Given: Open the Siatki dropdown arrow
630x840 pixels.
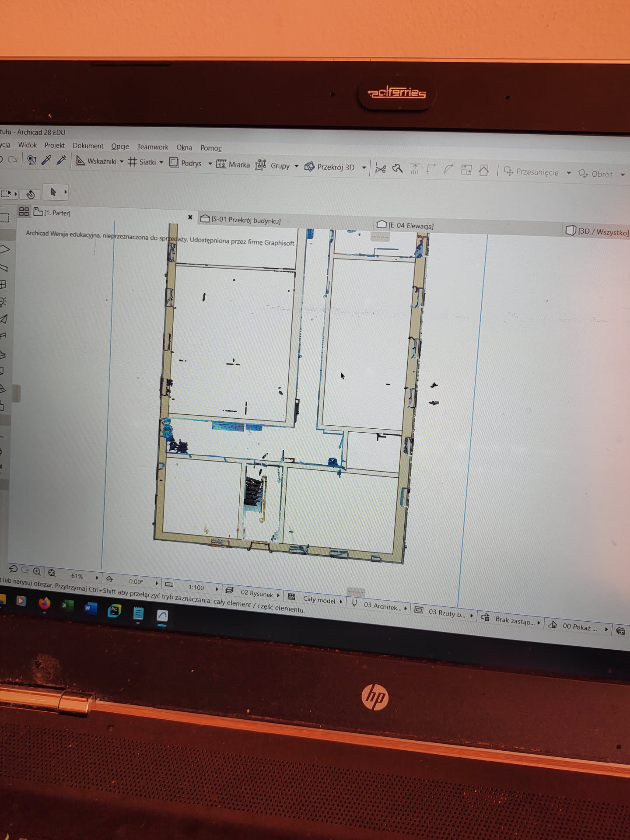Looking at the screenshot, I should pyautogui.click(x=161, y=162).
